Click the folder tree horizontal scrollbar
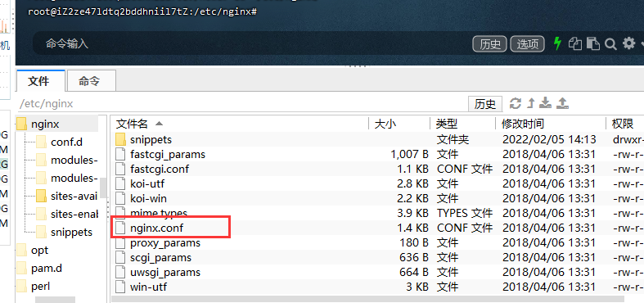This screenshot has height=303, width=644. pyautogui.click(x=55, y=300)
